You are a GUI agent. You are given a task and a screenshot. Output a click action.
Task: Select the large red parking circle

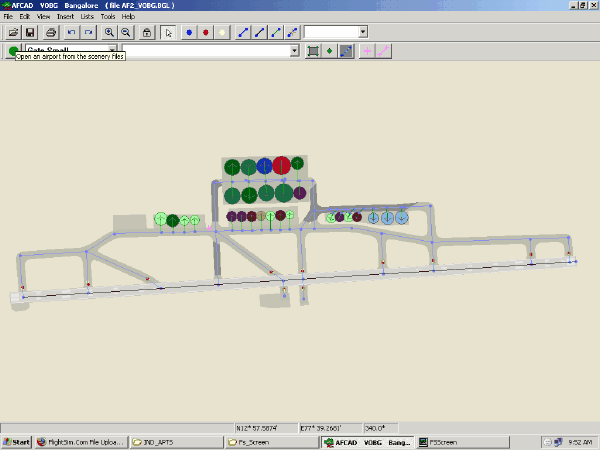point(281,165)
